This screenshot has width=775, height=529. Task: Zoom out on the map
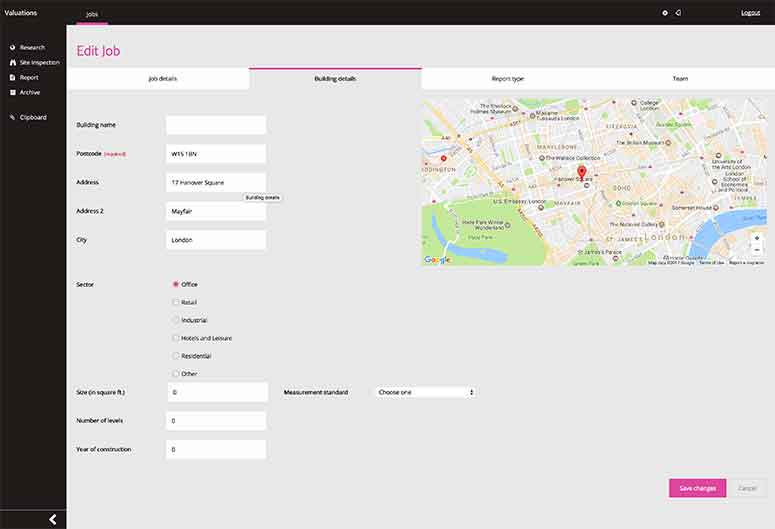(757, 250)
